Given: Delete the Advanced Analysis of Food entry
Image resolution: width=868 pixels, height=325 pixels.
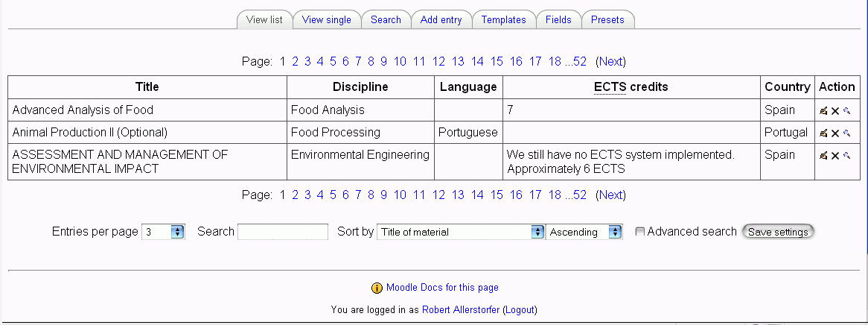Looking at the screenshot, I should pyautogui.click(x=835, y=111).
